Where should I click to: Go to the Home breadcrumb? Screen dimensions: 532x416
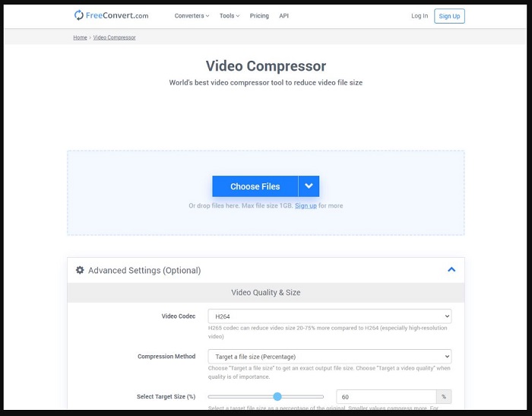point(80,37)
